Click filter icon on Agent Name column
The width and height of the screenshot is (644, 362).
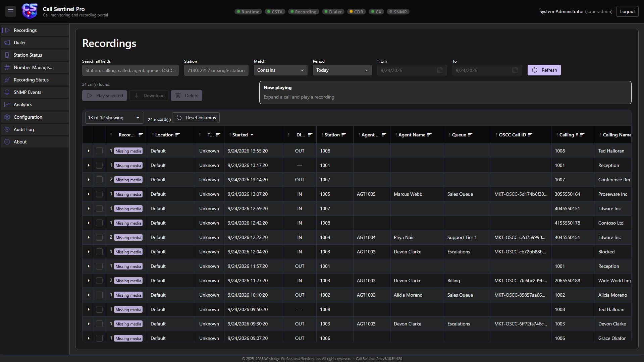(x=429, y=135)
